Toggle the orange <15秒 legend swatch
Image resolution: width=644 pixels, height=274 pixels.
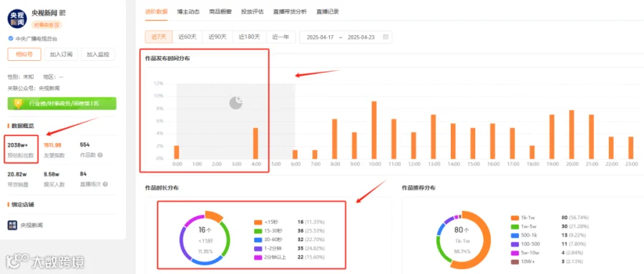258,222
